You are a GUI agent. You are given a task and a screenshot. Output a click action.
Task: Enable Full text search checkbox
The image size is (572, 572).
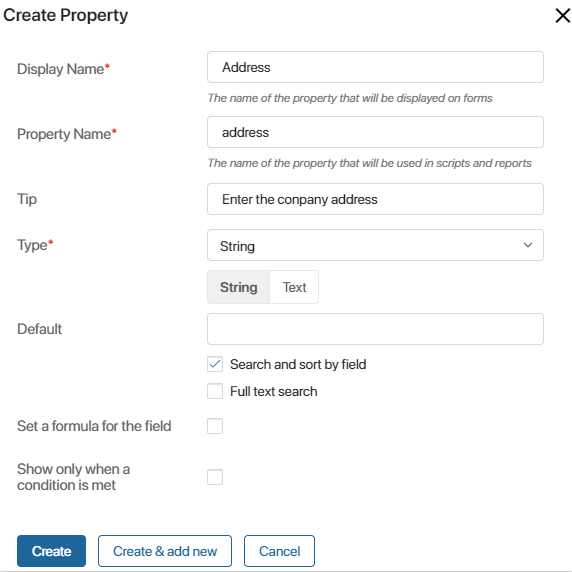(x=215, y=391)
